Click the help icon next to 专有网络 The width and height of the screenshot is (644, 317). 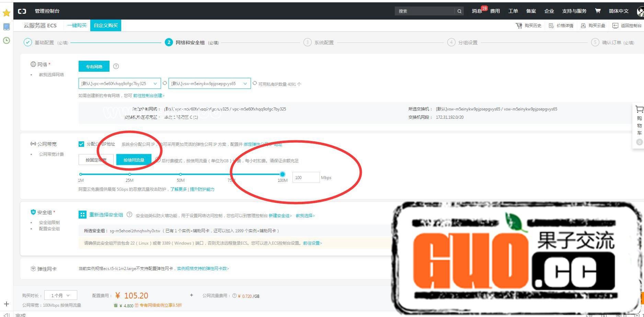point(116,66)
